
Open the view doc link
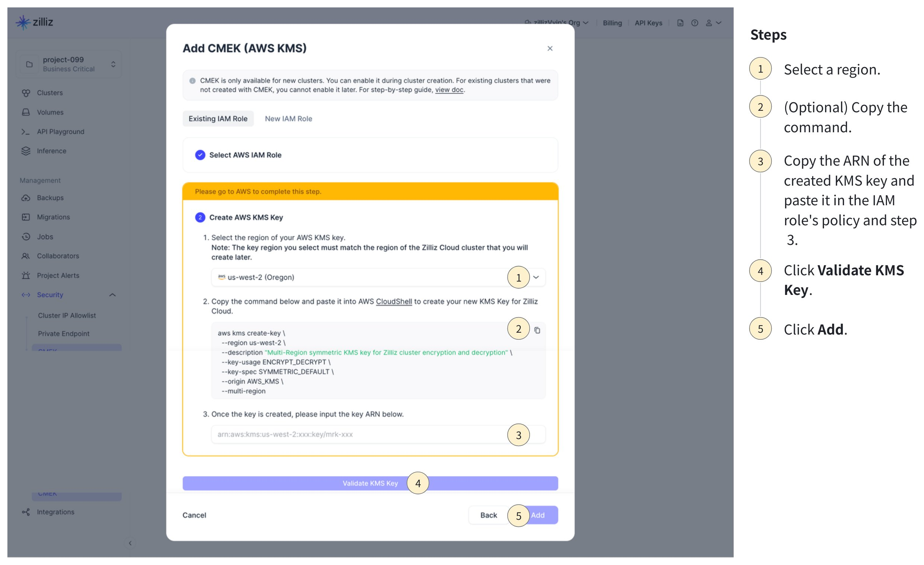coord(449,90)
